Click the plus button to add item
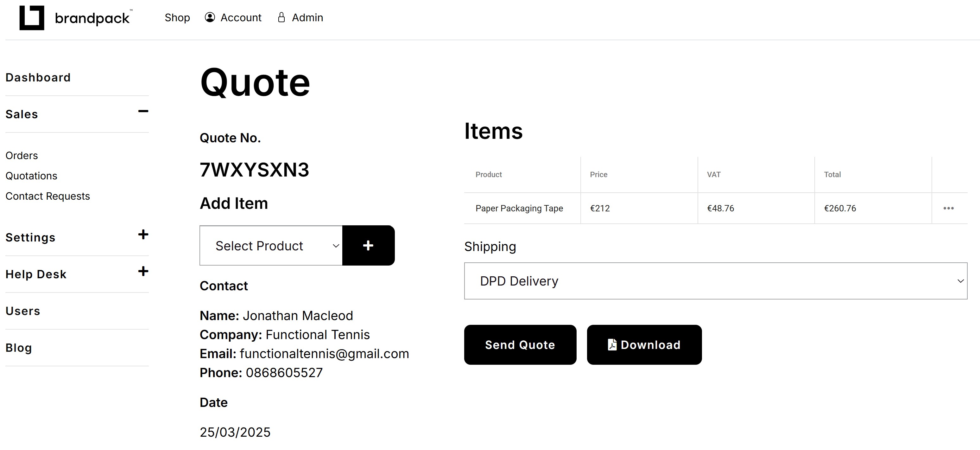This screenshot has height=450, width=980. click(x=368, y=246)
